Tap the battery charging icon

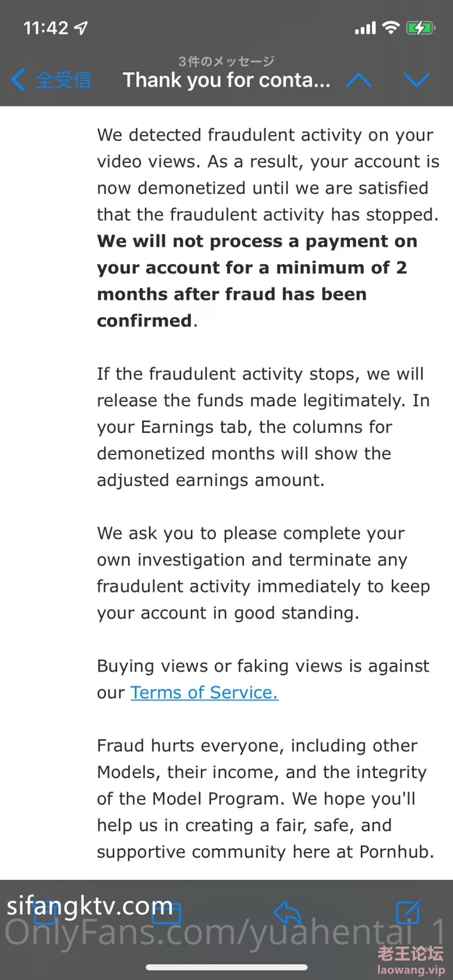421,28
